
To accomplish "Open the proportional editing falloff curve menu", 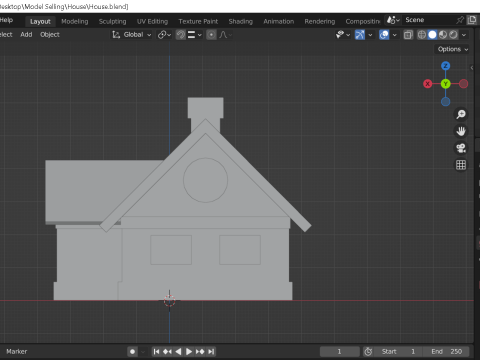I will click(x=226, y=35).
